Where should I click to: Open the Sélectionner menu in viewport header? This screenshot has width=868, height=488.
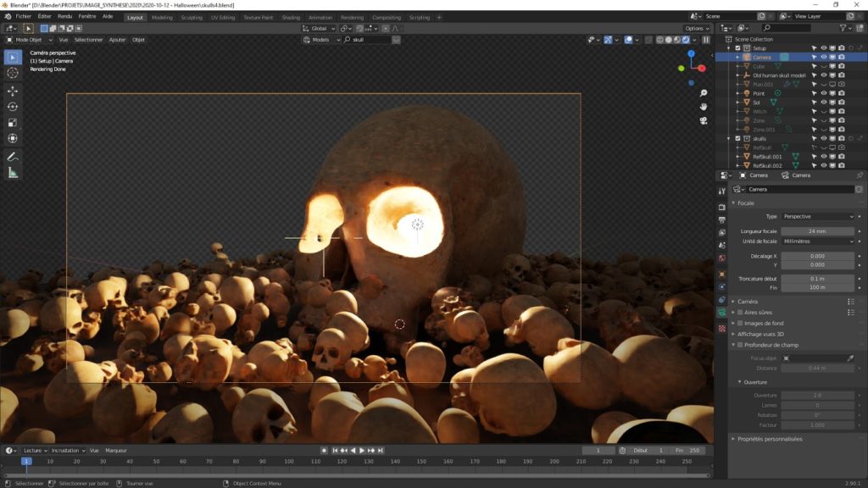88,40
